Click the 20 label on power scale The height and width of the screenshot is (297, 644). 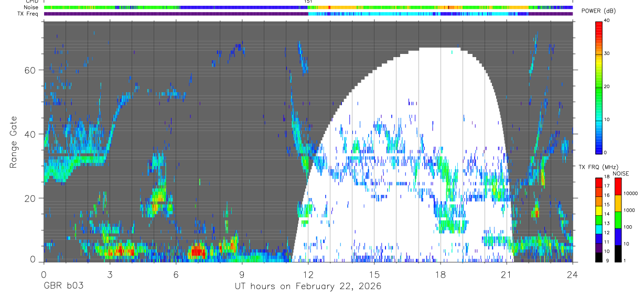pyautogui.click(x=607, y=87)
